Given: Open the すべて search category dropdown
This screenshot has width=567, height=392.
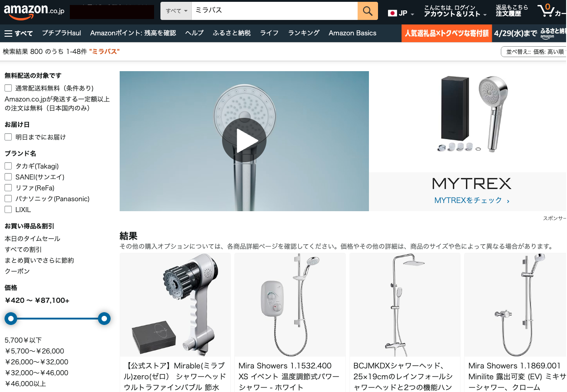Looking at the screenshot, I should pos(176,11).
